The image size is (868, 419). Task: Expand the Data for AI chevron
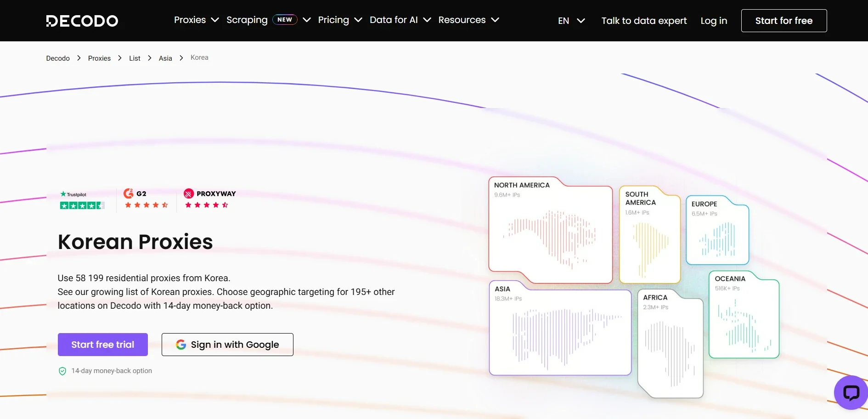coord(427,20)
